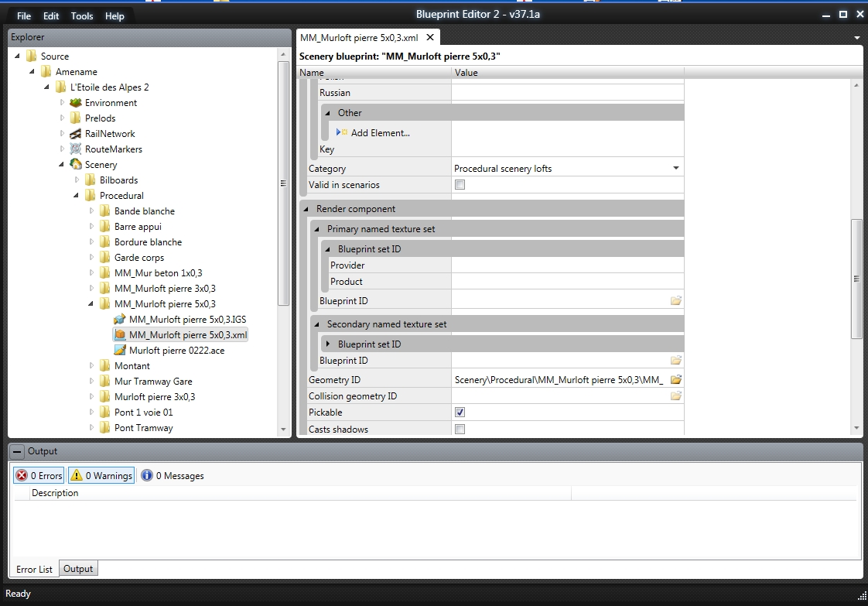Click the Geometry ID browse folder icon
This screenshot has width=868, height=606.
pyautogui.click(x=676, y=379)
